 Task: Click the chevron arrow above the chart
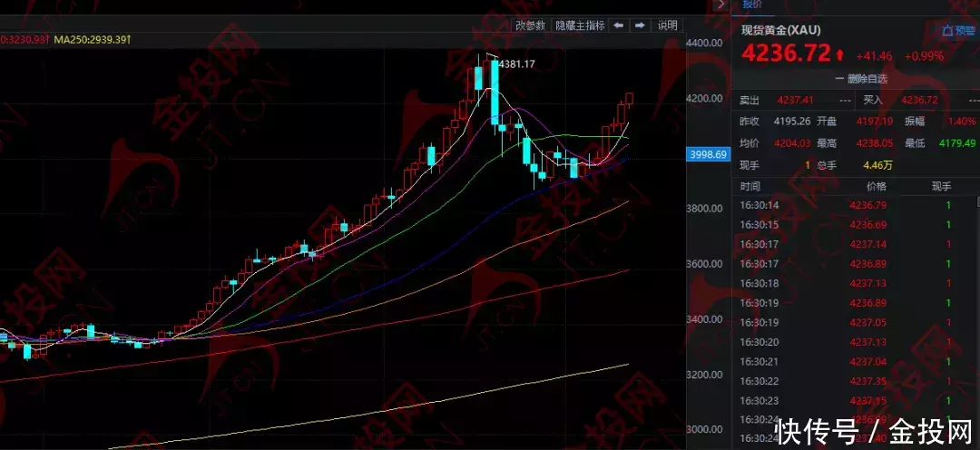pos(720,5)
